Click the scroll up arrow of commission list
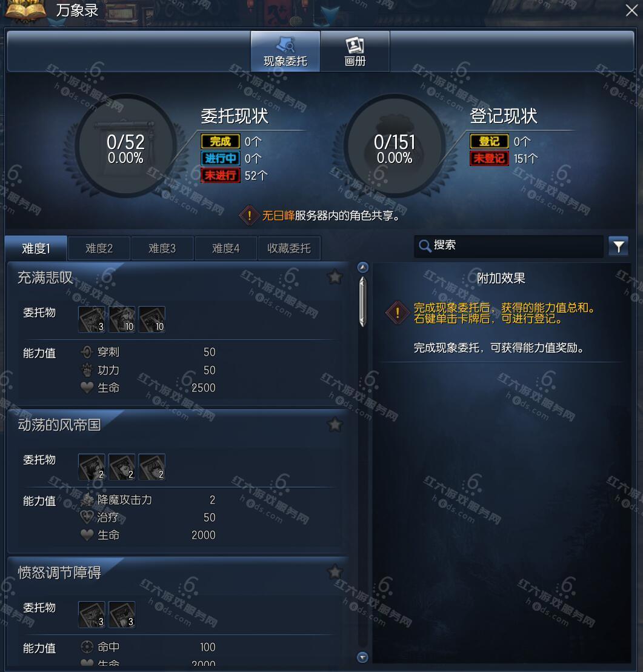The image size is (643, 672). pos(362,267)
